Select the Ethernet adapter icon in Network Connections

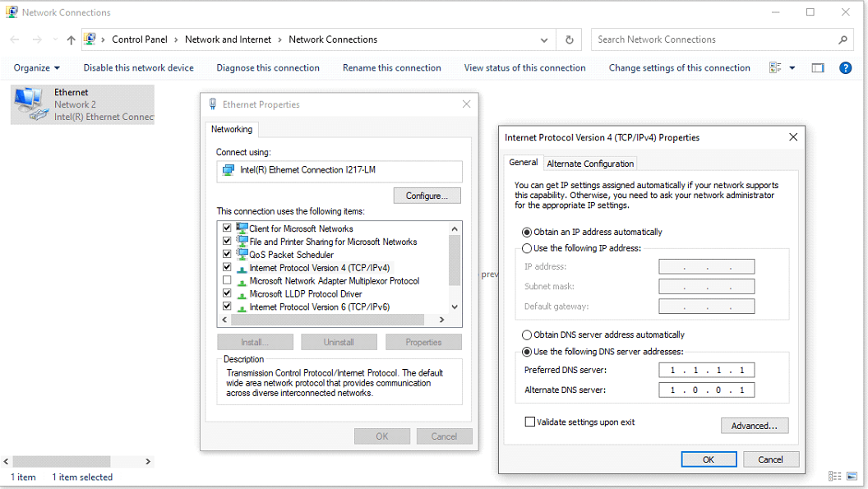pyautogui.click(x=31, y=104)
